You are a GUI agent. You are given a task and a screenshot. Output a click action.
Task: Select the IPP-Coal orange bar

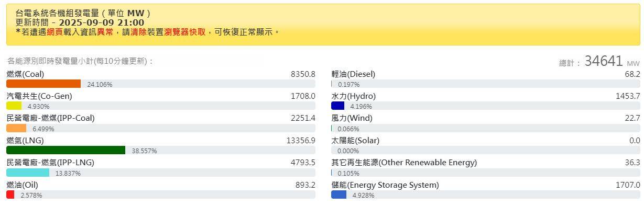pos(16,128)
